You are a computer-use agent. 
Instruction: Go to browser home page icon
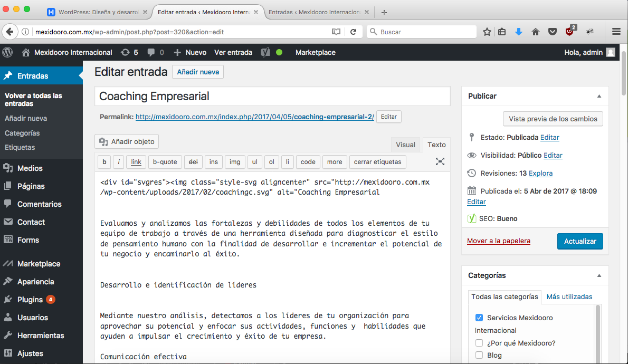tap(536, 32)
